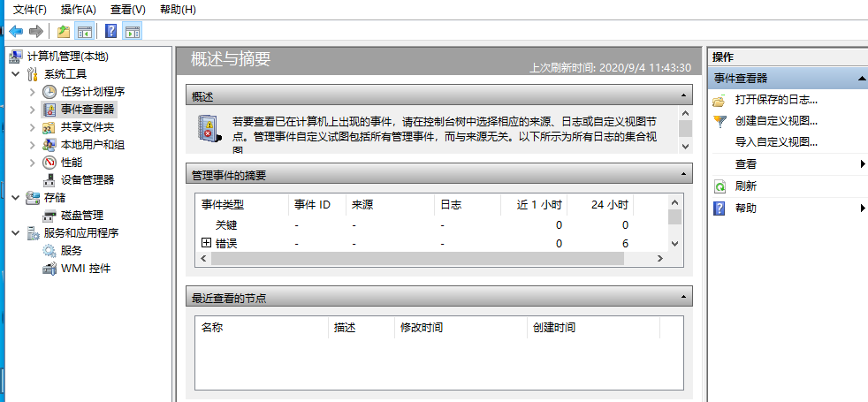This screenshot has width=868, height=402.
Task: Collapse the 系统工具 tree node
Action: click(16, 74)
